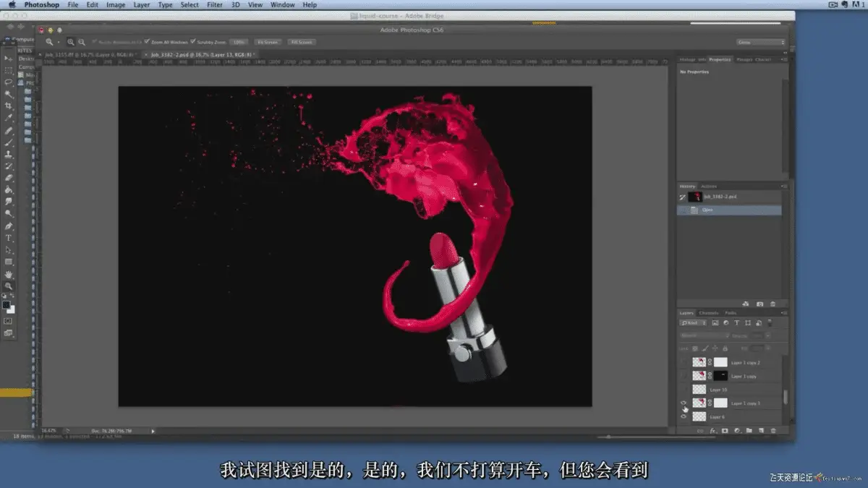868x488 pixels.
Task: Click Create a new layer icon
Action: 761,431
